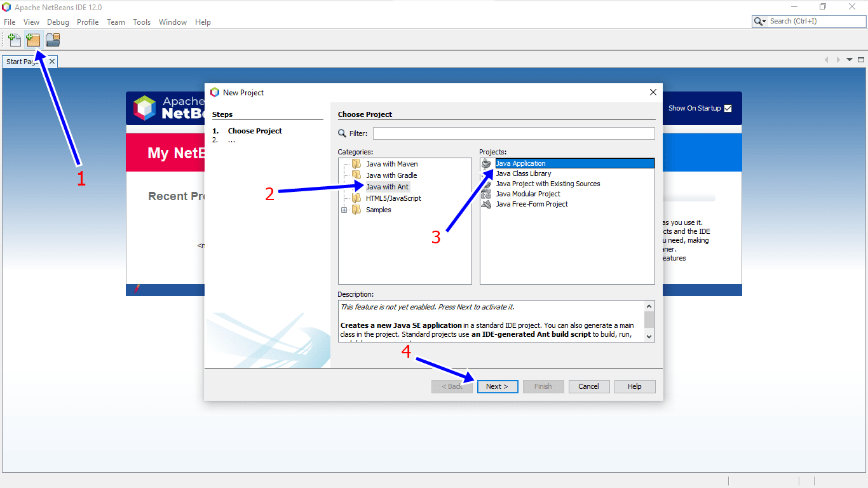This screenshot has height=488, width=868.
Task: Toggle the Show On Startup checkbox
Action: [x=728, y=108]
